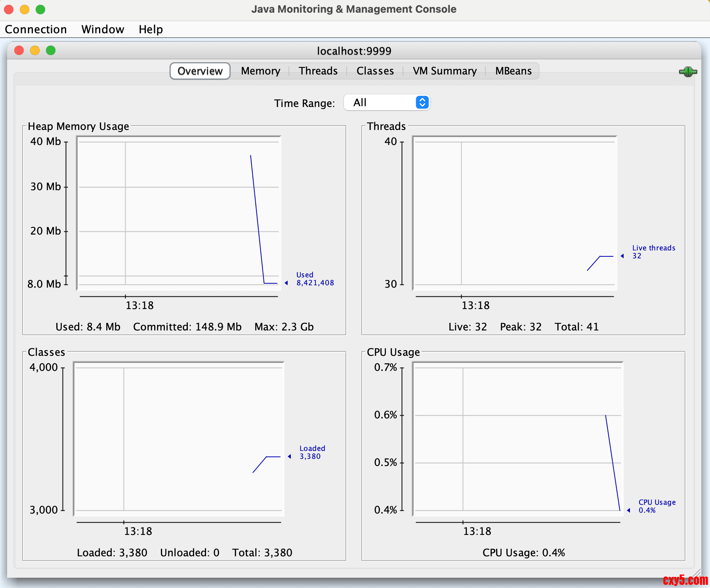710x588 pixels.
Task: Open the VM Summary tab
Action: 444,71
